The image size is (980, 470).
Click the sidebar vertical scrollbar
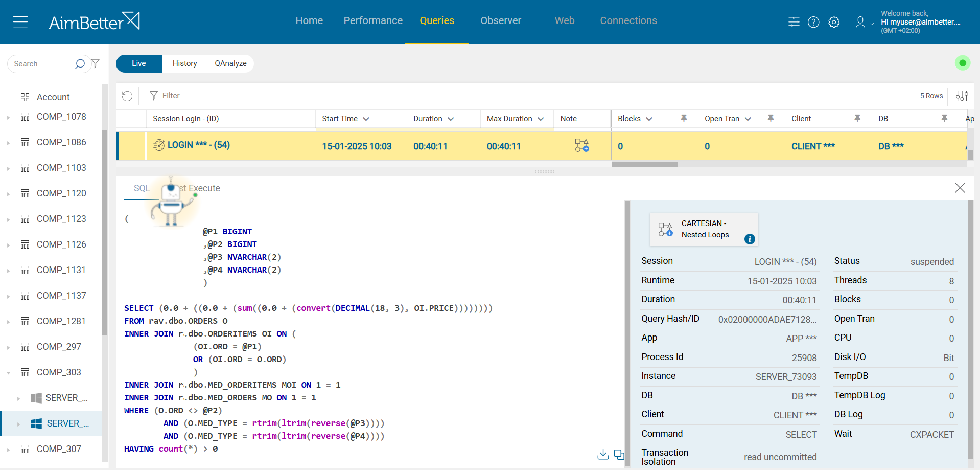pyautogui.click(x=105, y=233)
